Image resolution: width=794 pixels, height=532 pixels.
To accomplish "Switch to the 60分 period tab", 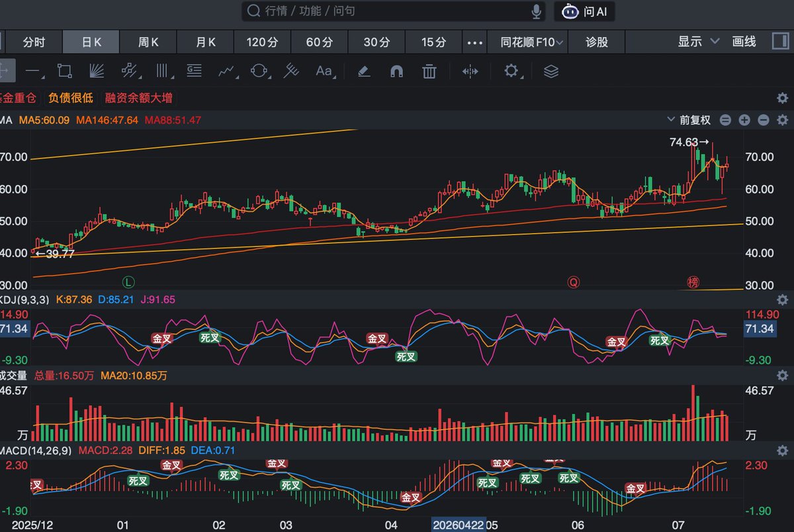I will pos(320,42).
